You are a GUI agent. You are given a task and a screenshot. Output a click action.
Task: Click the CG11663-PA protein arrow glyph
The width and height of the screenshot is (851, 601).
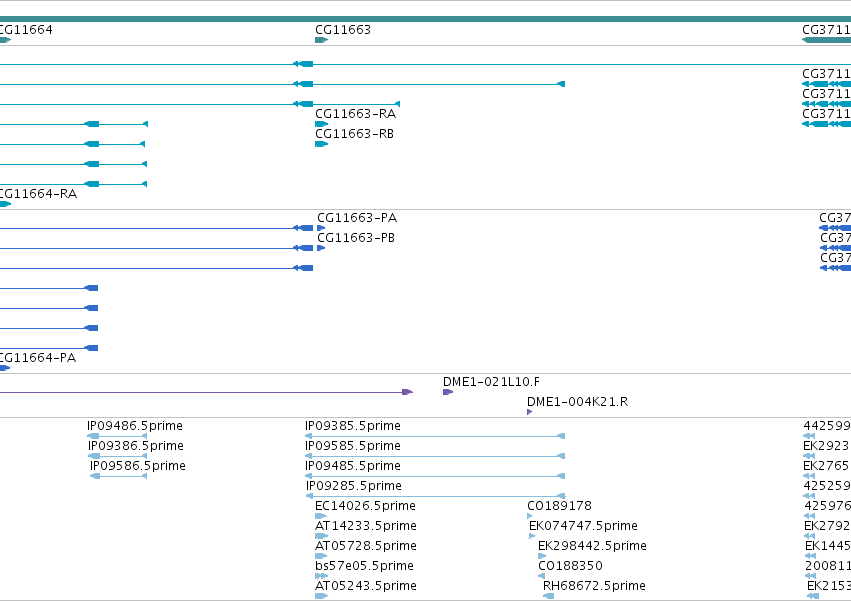click(x=321, y=228)
